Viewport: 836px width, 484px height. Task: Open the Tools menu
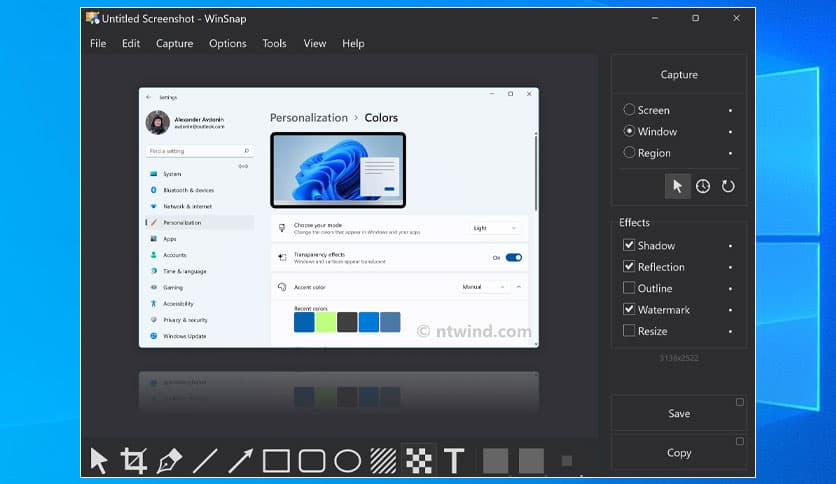point(274,43)
